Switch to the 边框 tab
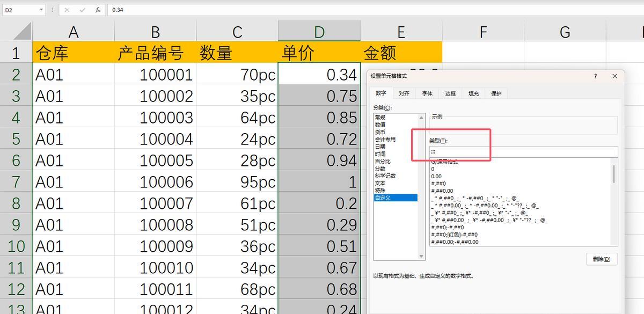 click(x=450, y=93)
